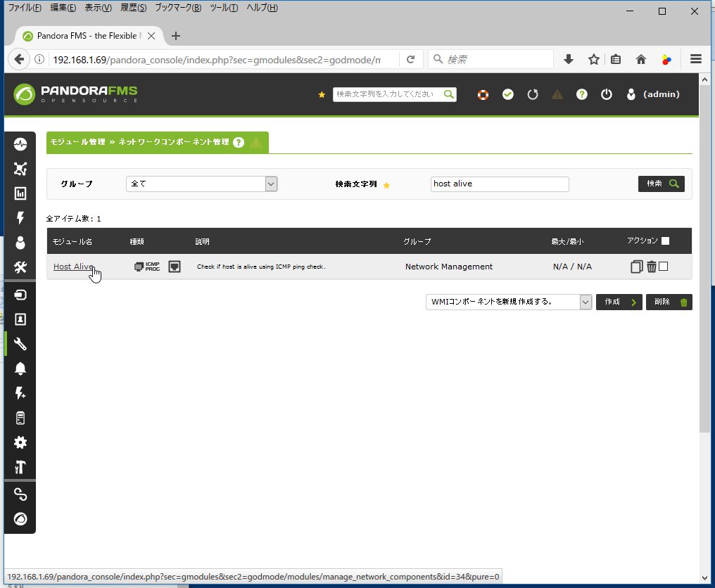Viewport: 715px width, 588px height.
Task: Open the Servers sidebar icon
Action: (x=20, y=418)
